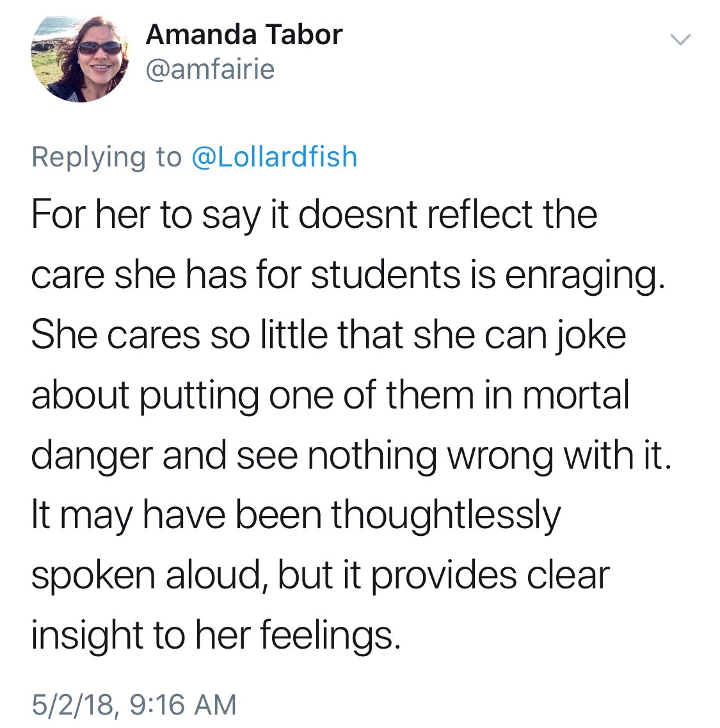Open the @Lollardfish mention link
This screenshot has width=720, height=728.
tap(275, 157)
